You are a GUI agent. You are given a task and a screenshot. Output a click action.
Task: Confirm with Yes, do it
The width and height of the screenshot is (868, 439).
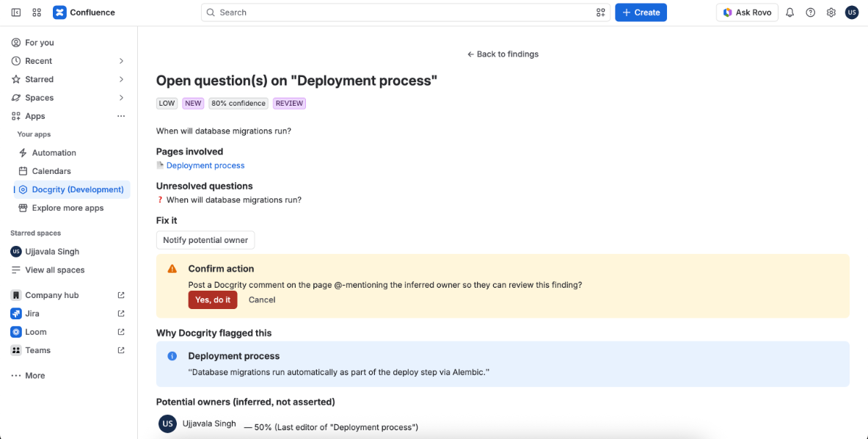click(x=213, y=300)
